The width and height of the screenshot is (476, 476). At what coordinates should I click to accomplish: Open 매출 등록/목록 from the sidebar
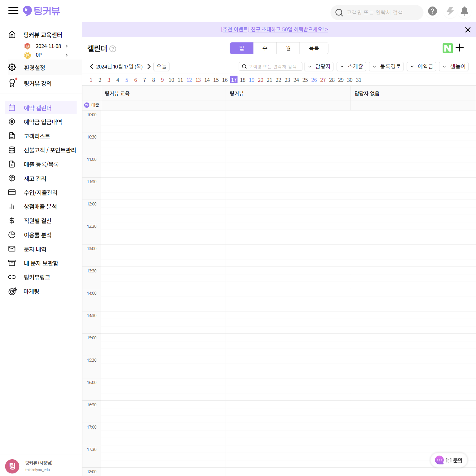41,164
